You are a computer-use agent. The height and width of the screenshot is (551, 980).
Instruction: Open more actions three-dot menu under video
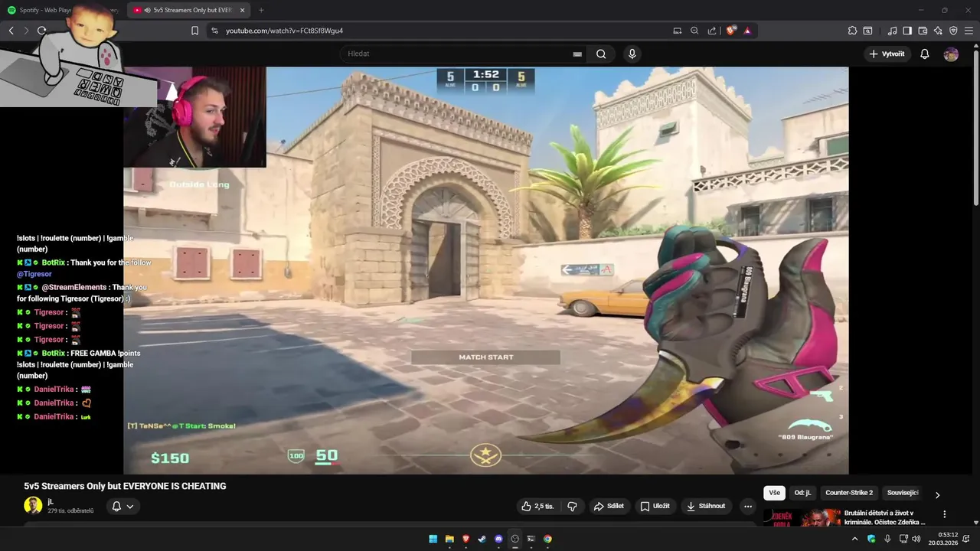pos(748,506)
